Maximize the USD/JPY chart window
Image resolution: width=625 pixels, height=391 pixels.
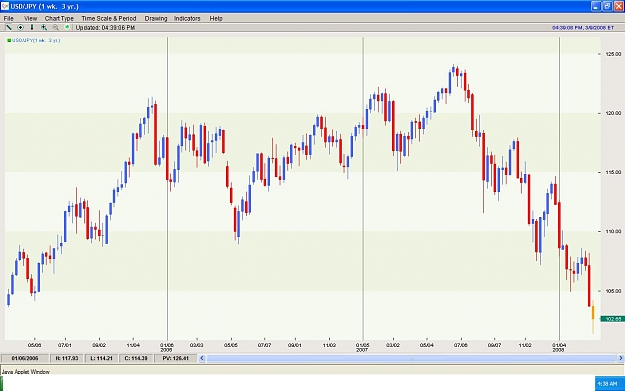(x=607, y=6)
